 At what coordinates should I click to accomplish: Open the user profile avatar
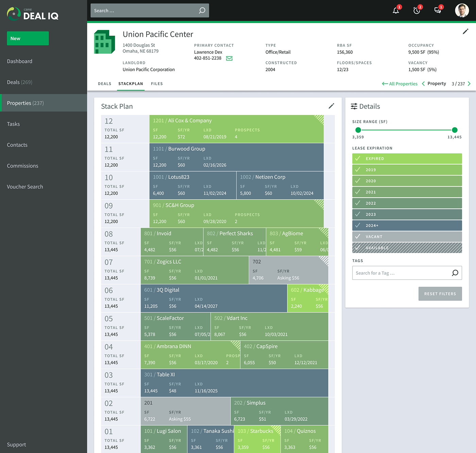(x=462, y=11)
